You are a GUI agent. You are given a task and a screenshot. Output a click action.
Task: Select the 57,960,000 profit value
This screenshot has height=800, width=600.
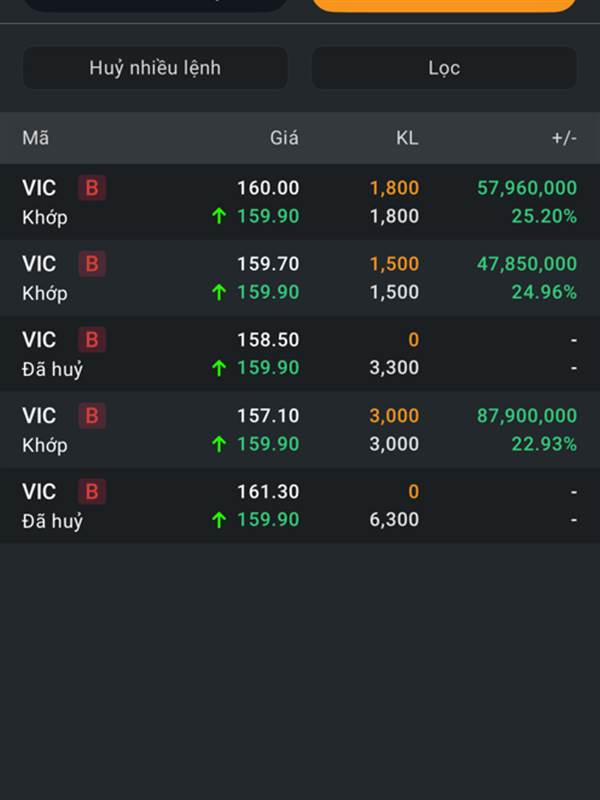527,188
